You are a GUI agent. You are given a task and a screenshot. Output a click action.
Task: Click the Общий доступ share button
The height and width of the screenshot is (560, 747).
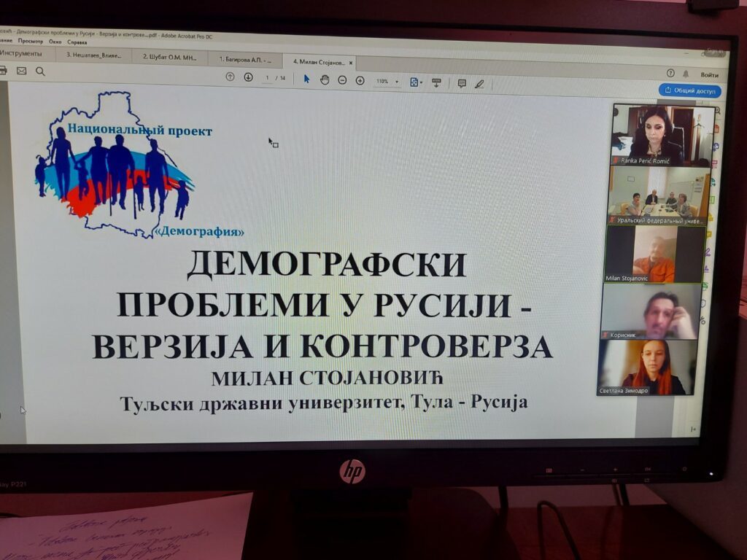coord(689,91)
